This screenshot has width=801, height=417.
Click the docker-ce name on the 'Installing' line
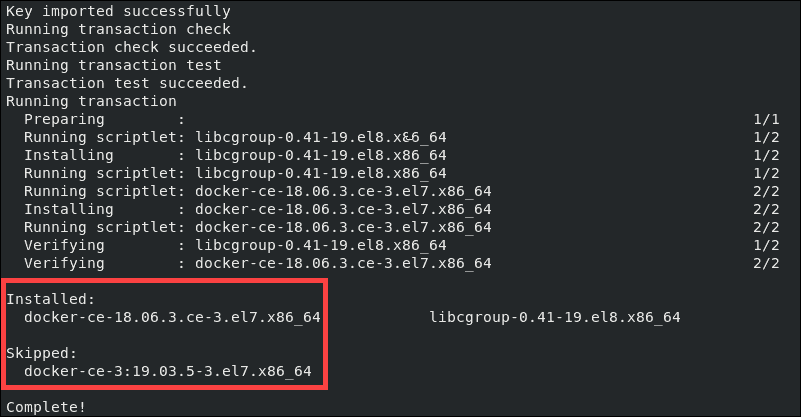[x=343, y=210]
